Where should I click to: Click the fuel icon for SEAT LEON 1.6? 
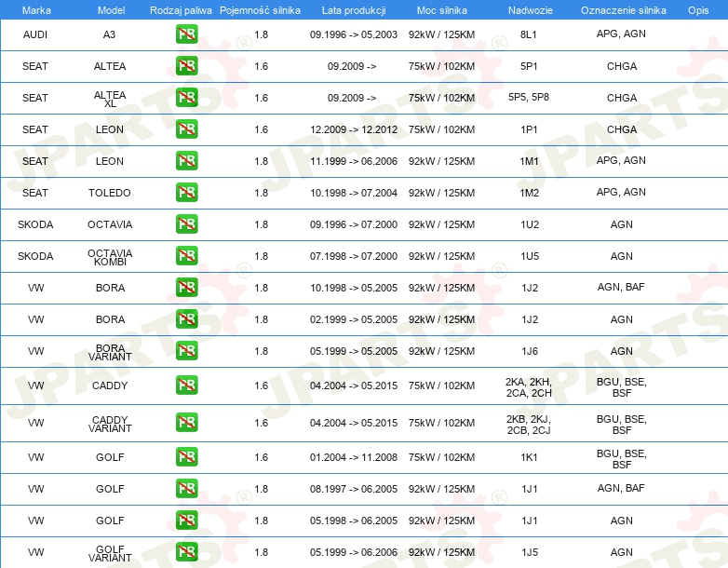pos(186,129)
